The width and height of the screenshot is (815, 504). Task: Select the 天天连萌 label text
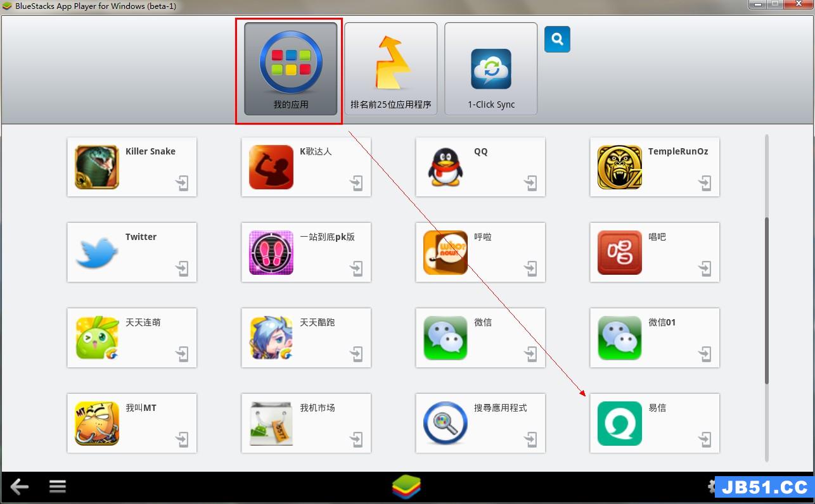tap(143, 322)
